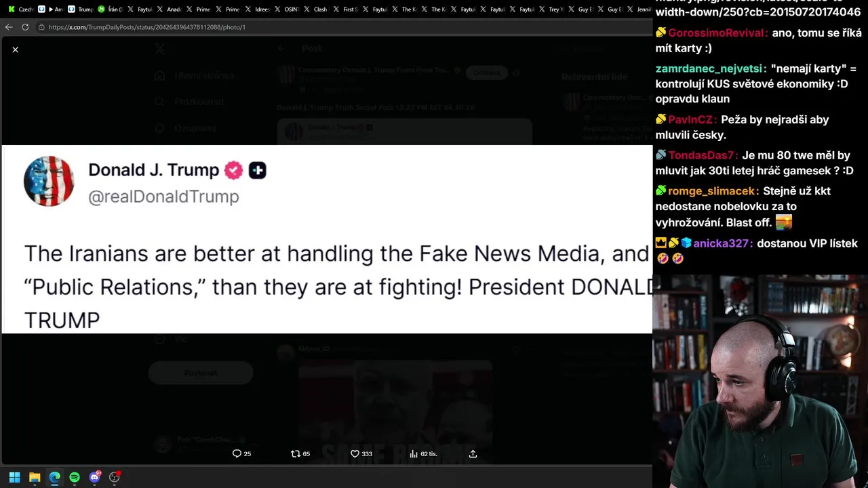Switch to the Clash browser tab
The height and width of the screenshot is (488, 868).
point(315,9)
